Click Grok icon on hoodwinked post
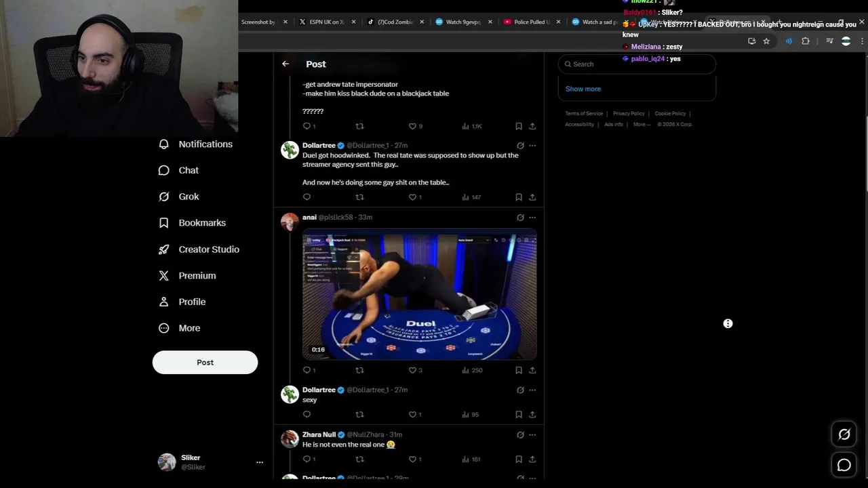The height and width of the screenshot is (488, 868). coord(520,146)
